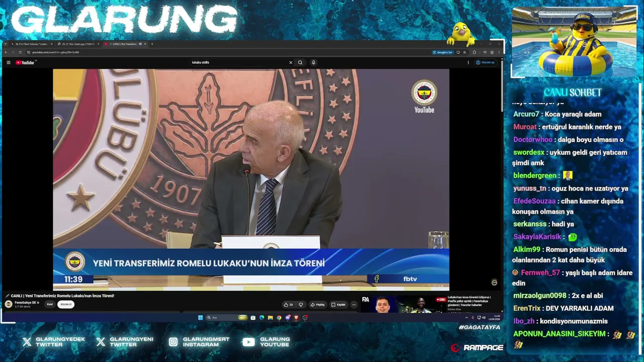Click chat username 'mirzaolgun0098'
Image resolution: width=644 pixels, height=362 pixels.
(x=540, y=296)
